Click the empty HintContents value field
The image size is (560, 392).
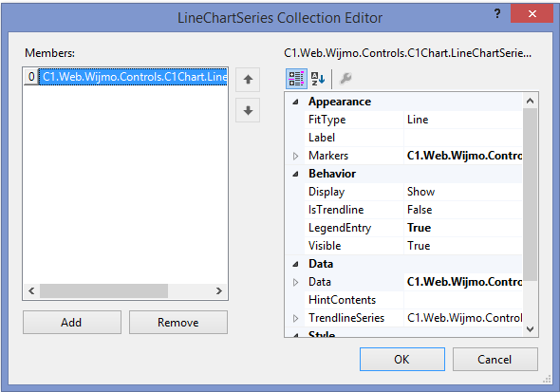click(463, 300)
